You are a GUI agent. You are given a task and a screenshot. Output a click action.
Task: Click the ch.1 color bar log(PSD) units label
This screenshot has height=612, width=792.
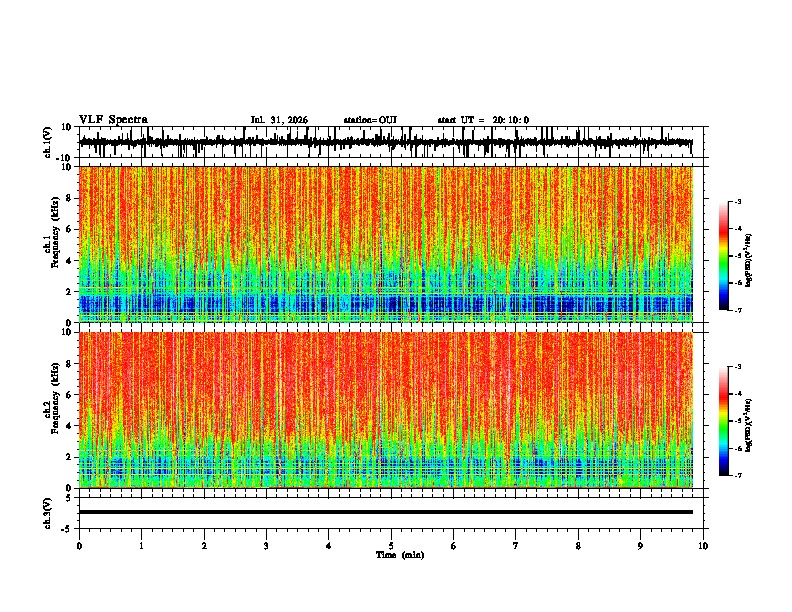pos(749,261)
